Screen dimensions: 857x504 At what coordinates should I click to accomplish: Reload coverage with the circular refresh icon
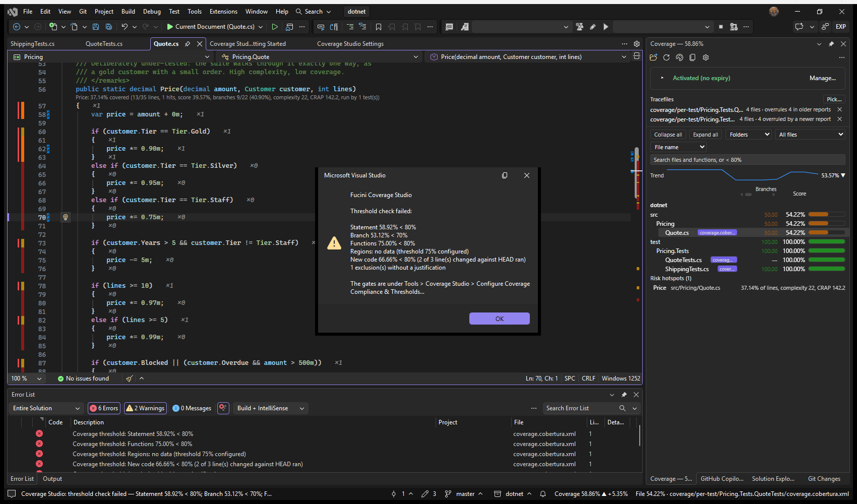pyautogui.click(x=666, y=57)
